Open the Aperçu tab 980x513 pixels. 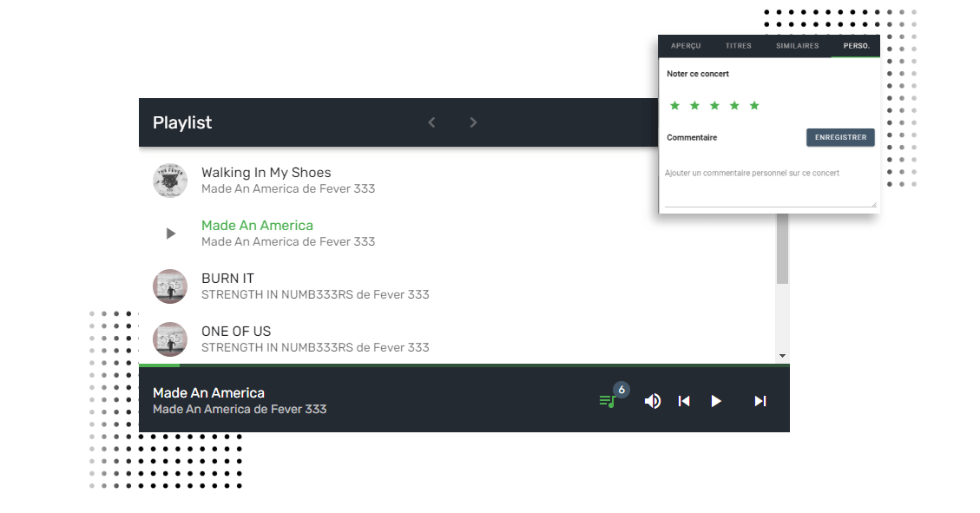pos(686,46)
